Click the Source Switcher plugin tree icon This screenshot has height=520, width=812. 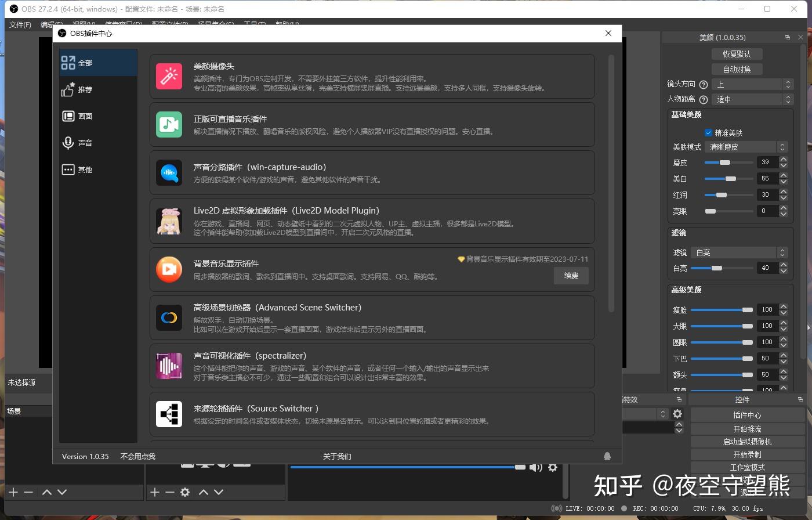tap(169, 414)
